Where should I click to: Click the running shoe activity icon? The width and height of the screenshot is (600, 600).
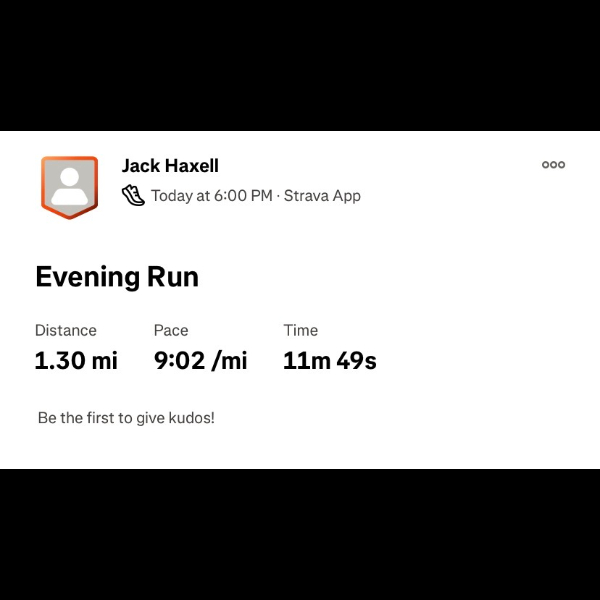pyautogui.click(x=133, y=195)
